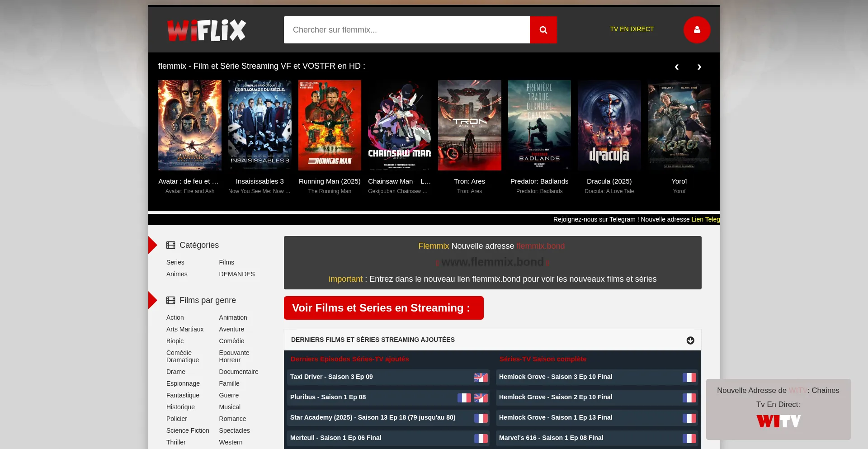
Task: Choose the Action genre
Action: pos(175,317)
